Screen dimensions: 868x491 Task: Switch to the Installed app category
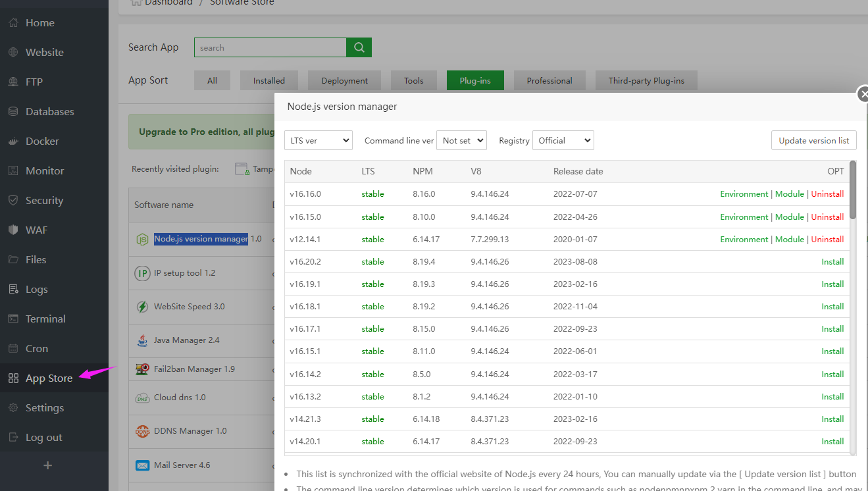tap(269, 80)
